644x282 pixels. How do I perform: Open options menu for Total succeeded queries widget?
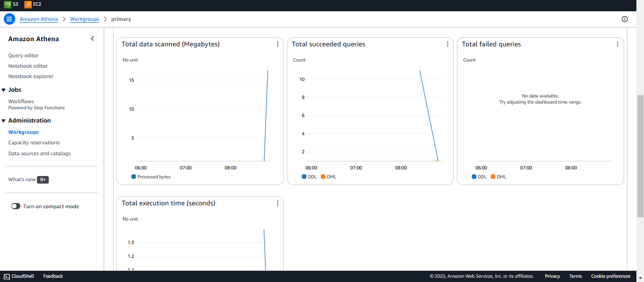tap(447, 44)
